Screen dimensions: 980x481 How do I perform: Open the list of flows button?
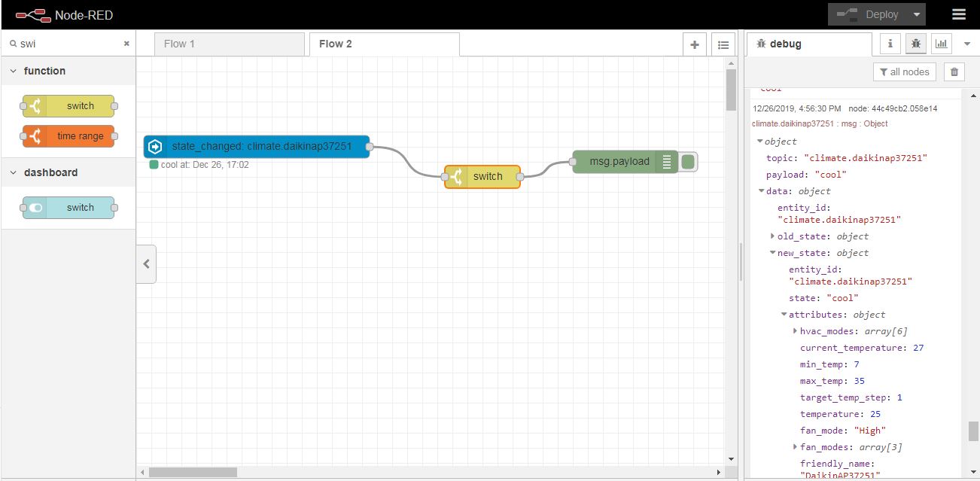point(723,44)
